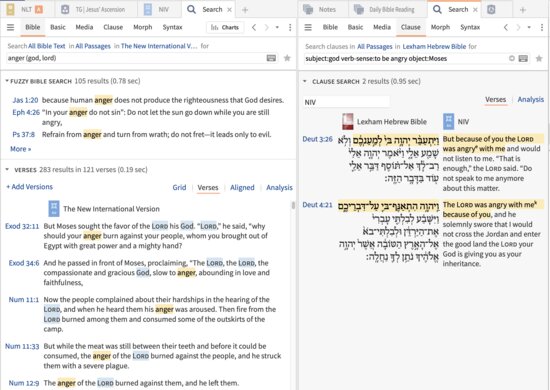
Task: Open left history dropdown arrow
Action: click(277, 27)
